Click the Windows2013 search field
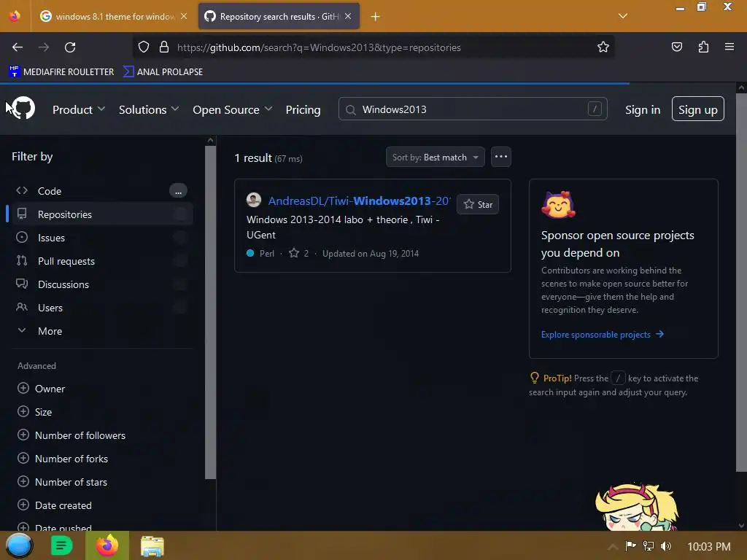The width and height of the screenshot is (747, 560). pyautogui.click(x=473, y=109)
